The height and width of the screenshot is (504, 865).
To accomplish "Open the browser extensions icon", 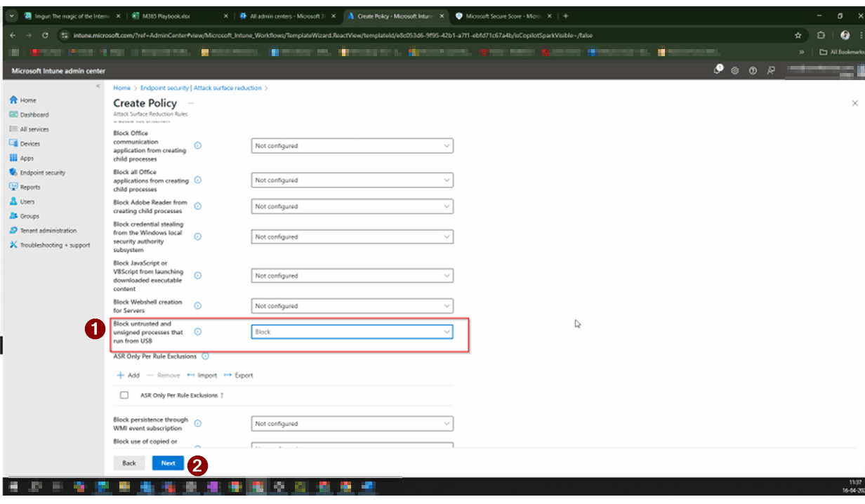I will [x=821, y=34].
